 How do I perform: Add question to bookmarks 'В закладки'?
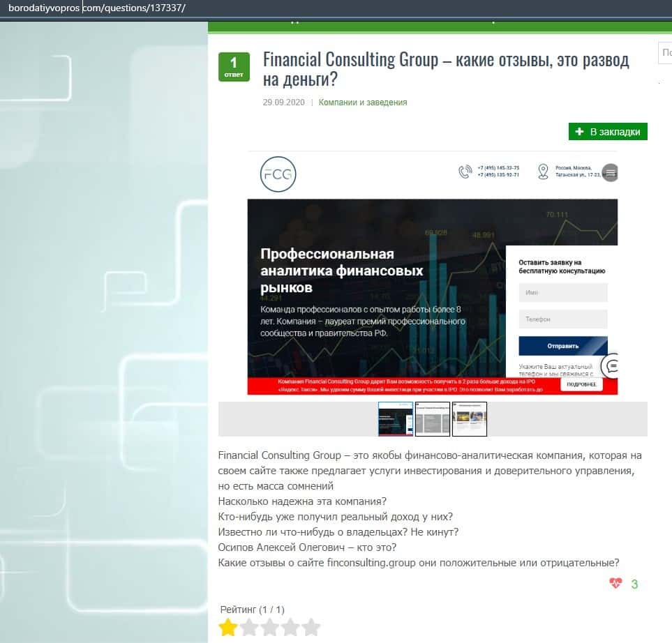coord(608,132)
